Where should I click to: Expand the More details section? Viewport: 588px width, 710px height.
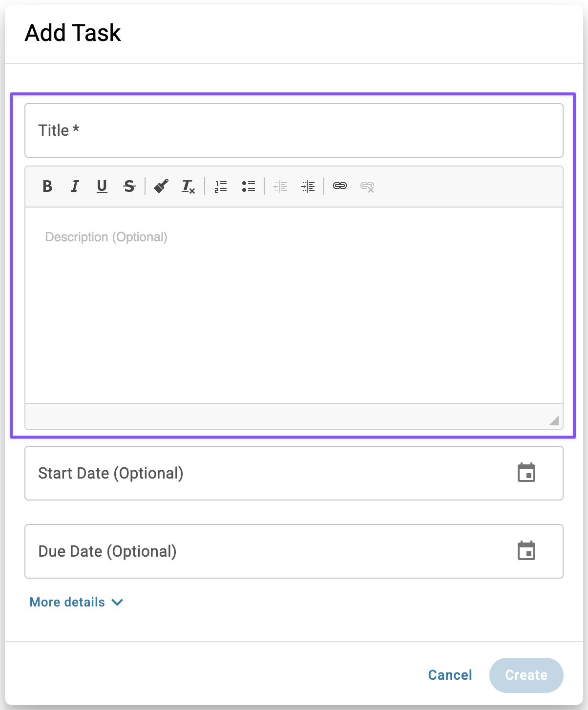(x=76, y=602)
